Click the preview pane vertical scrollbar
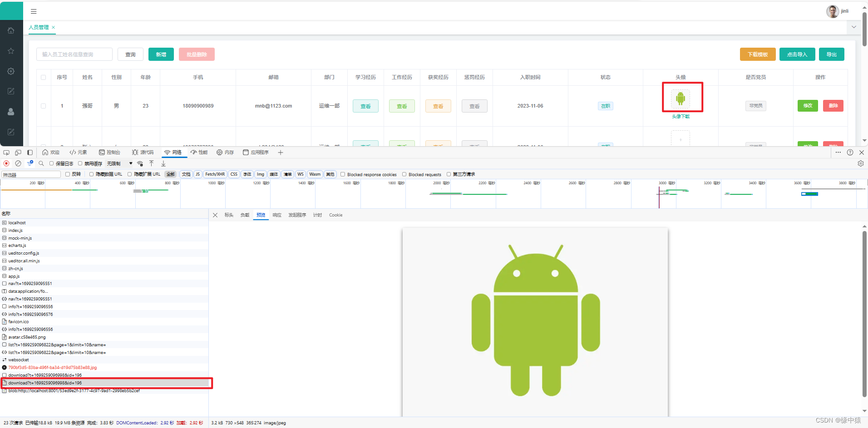Screen dimensions: 868x428 click(864, 313)
